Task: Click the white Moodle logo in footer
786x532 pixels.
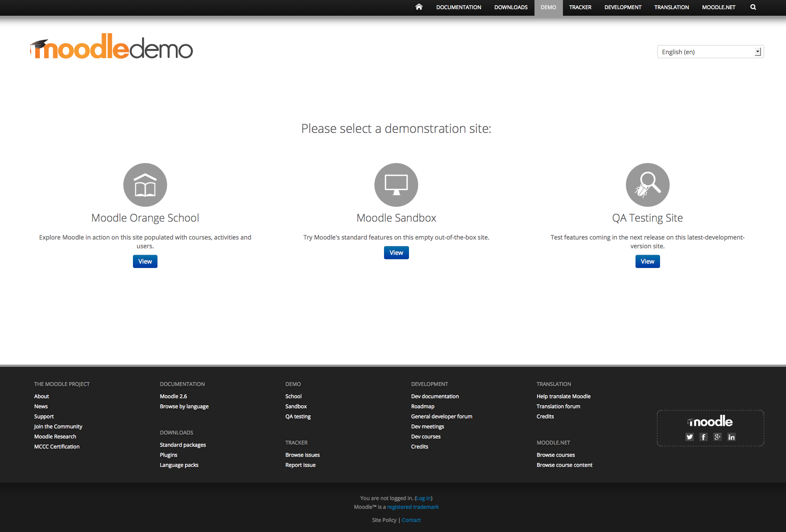Action: point(710,421)
